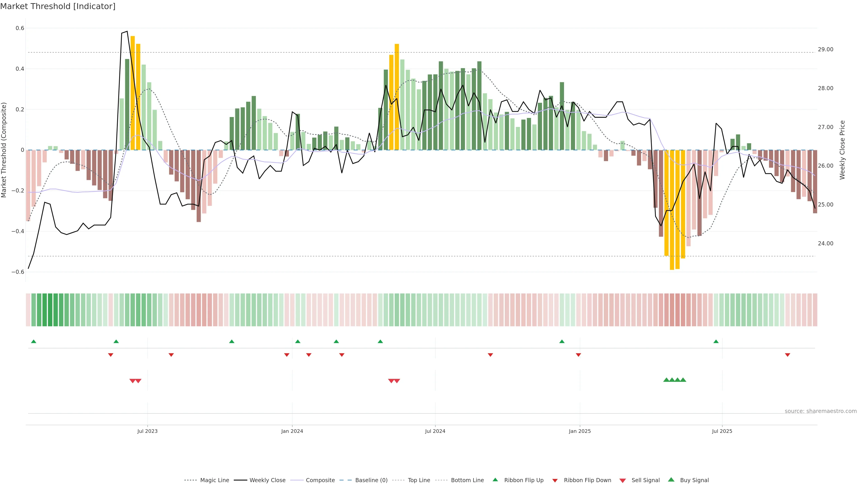This screenshot has width=868, height=488.
Task: Click the Market Threshold [Indicator] chart title
Action: pyautogui.click(x=58, y=6)
